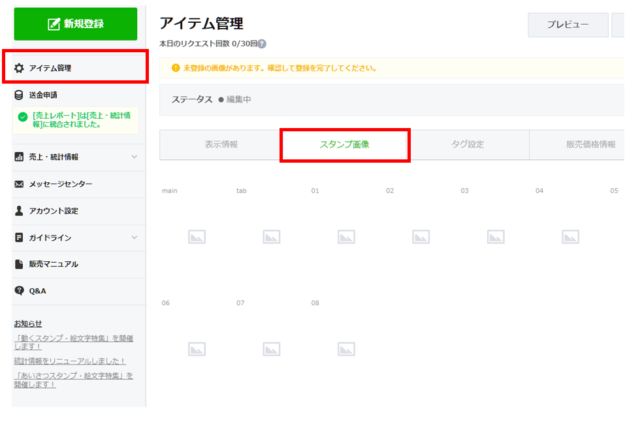
Task: Expand the 売上・統計情報 chevron
Action: (x=134, y=157)
